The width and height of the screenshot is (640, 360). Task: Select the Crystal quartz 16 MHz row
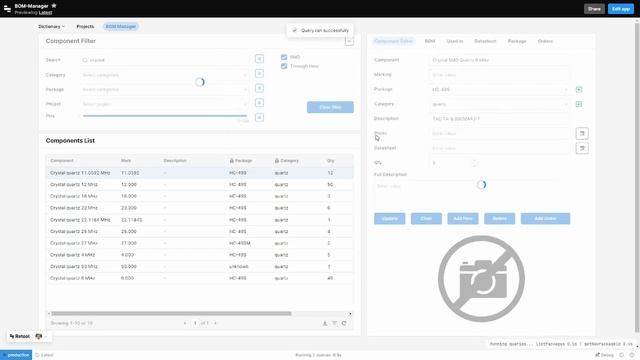click(200, 196)
